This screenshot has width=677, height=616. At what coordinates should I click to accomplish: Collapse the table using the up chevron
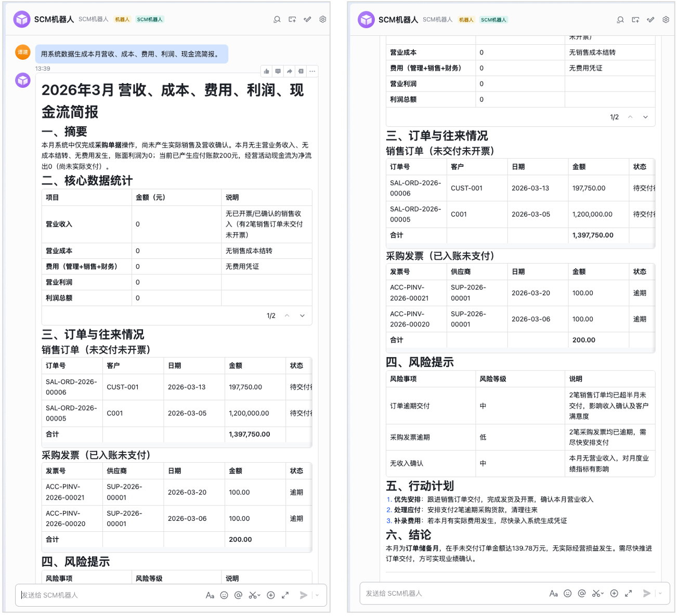(x=287, y=316)
